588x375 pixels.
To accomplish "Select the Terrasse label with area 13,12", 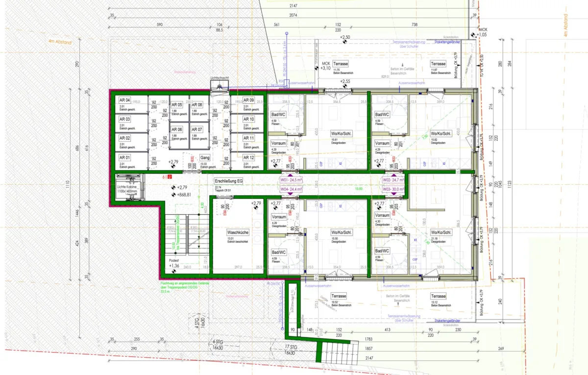I will pos(439,296).
